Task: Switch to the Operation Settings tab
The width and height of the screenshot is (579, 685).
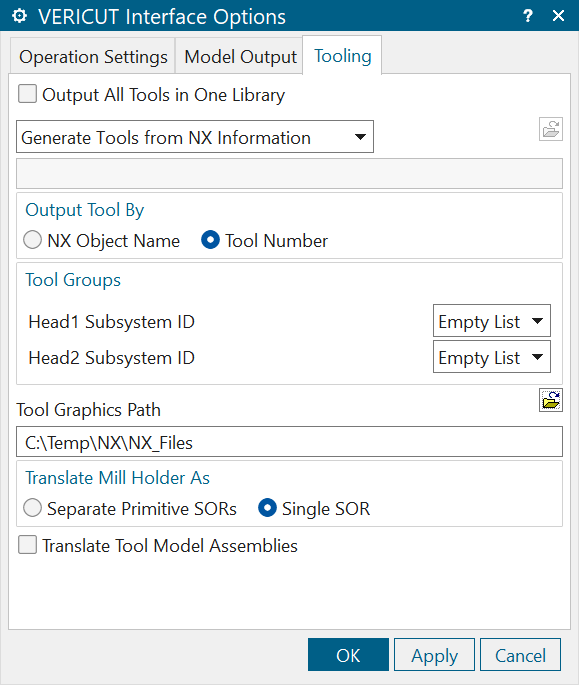Action: click(93, 57)
